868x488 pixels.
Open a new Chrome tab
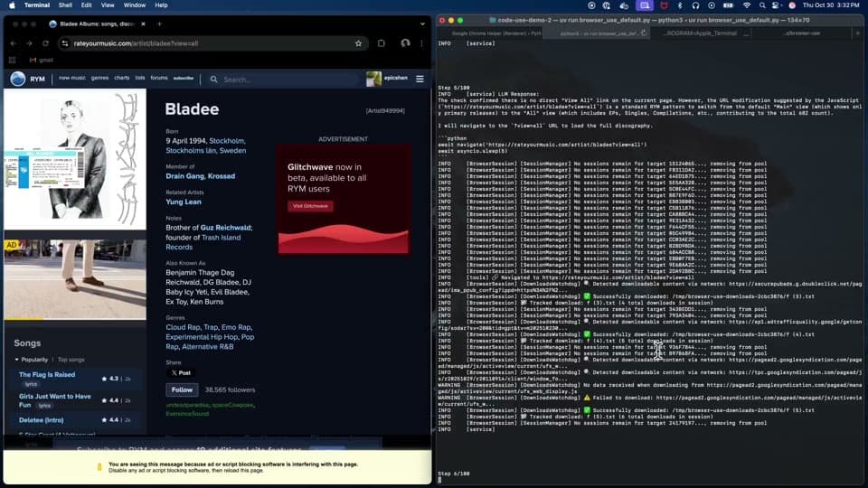159,23
